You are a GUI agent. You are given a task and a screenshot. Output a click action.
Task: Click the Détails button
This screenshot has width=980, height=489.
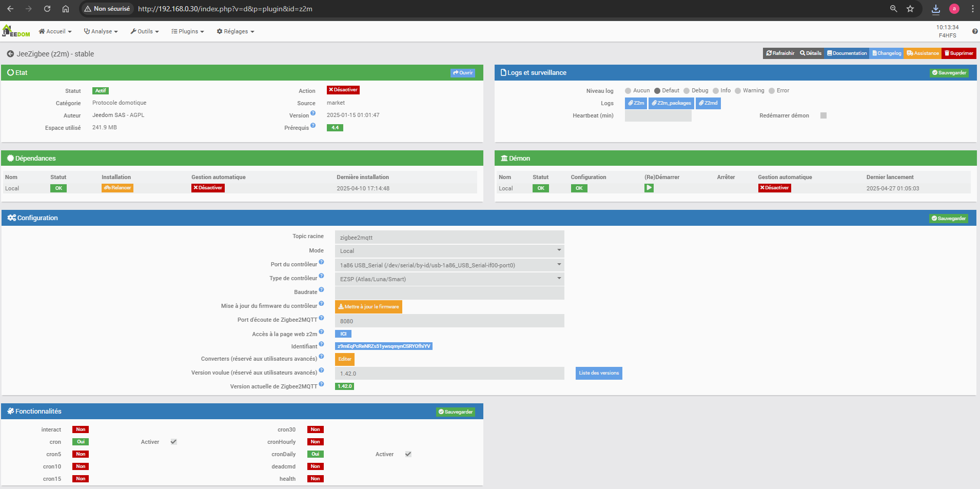point(811,53)
